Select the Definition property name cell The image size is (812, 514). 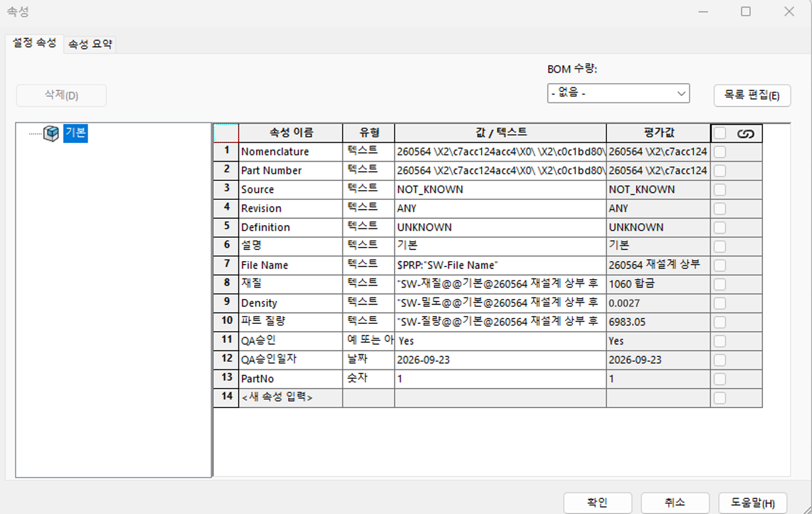tap(290, 228)
